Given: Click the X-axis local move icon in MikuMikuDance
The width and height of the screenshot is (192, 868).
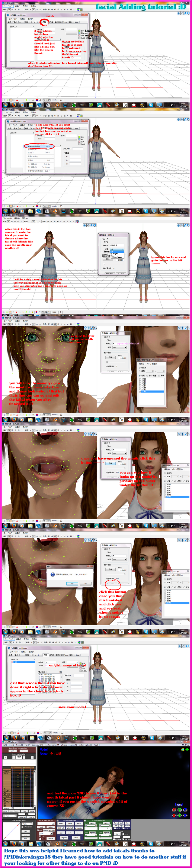Looking at the screenshot, I should click(174, 815).
